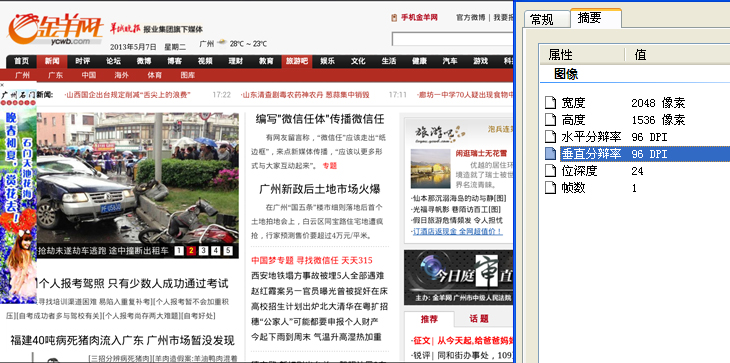
Task: Switch slideshow to image 3
Action: point(203,251)
